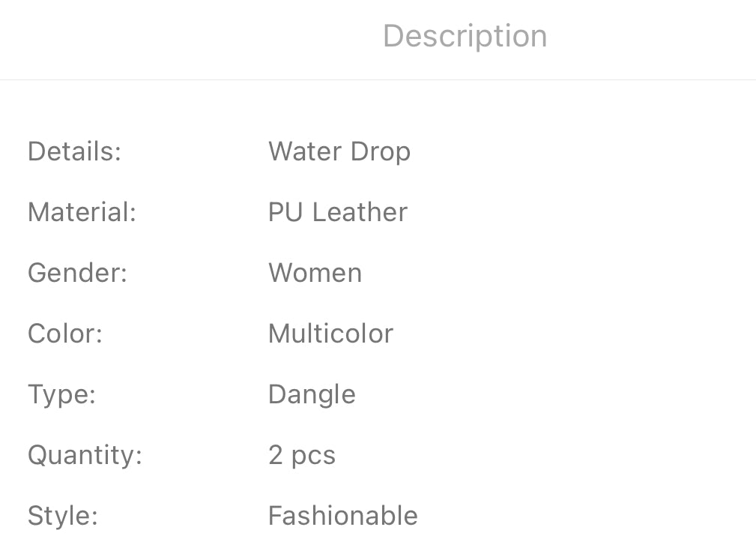Select the Women gender value

coord(315,273)
